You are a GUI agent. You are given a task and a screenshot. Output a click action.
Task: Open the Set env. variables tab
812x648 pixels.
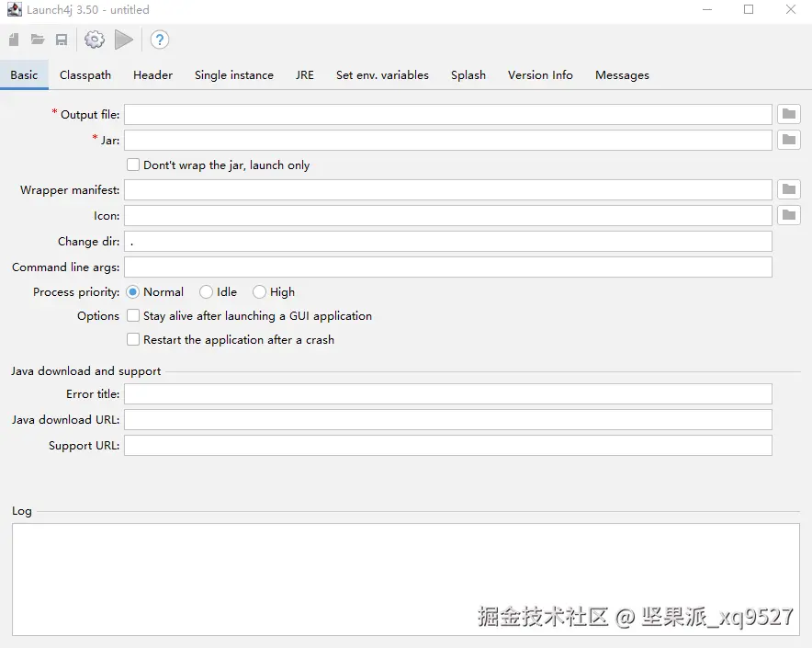[382, 75]
